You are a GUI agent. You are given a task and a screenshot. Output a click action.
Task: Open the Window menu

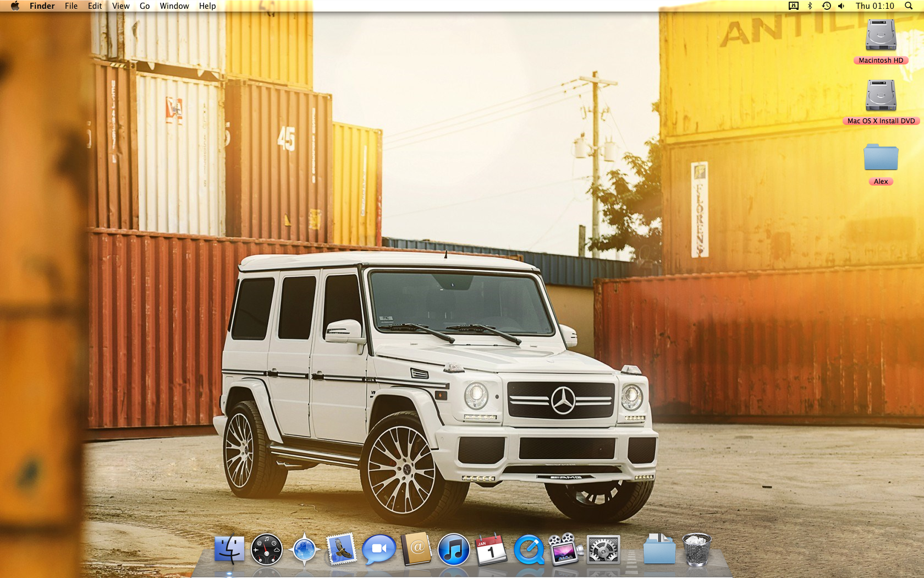point(174,6)
